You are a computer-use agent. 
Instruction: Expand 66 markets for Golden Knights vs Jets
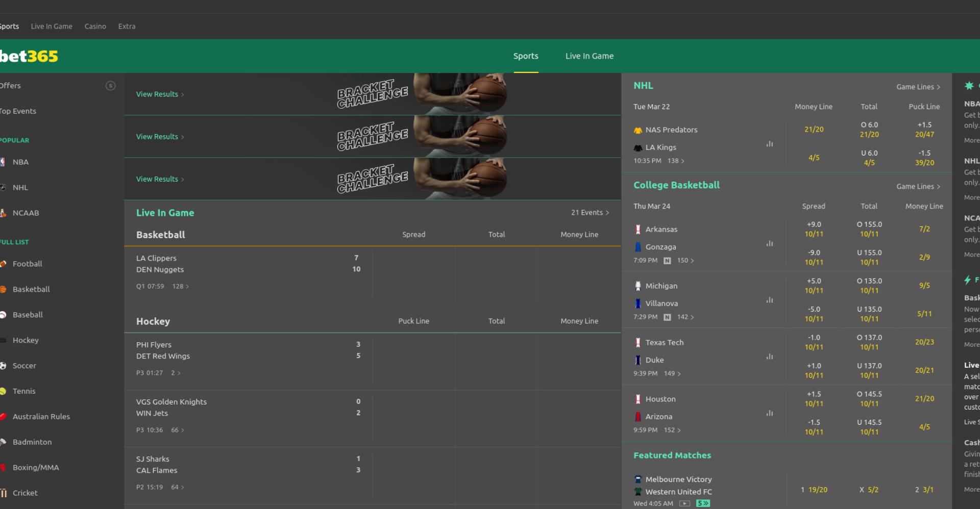(178, 430)
